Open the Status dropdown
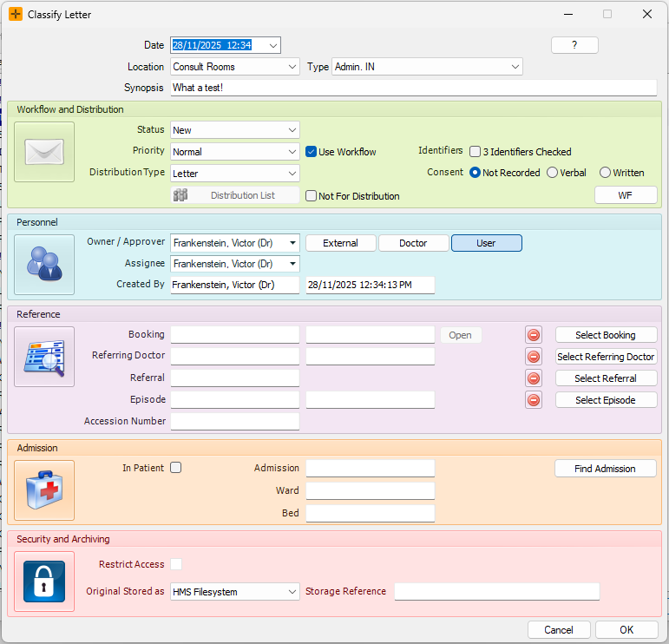Screen dimensions: 669x644 [x=234, y=130]
